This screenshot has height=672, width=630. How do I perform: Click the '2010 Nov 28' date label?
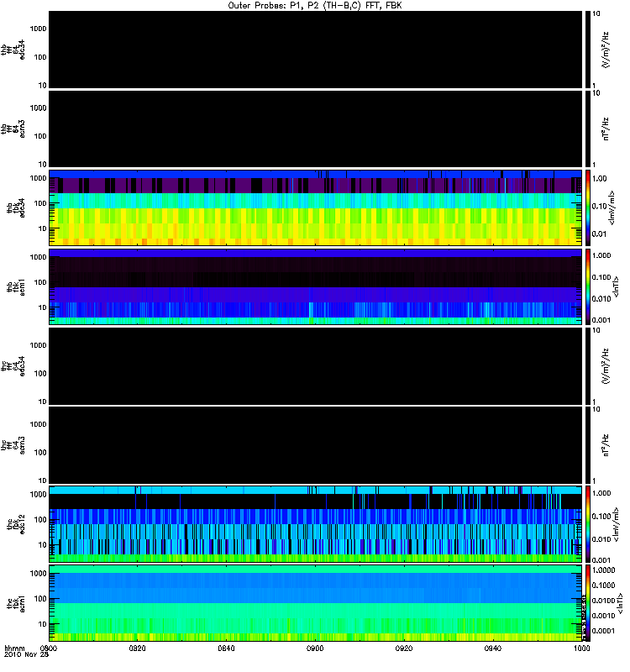(27, 654)
